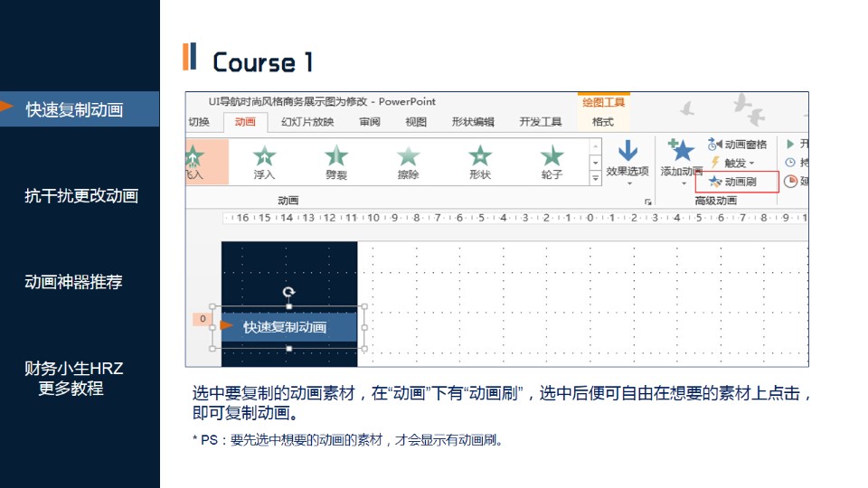This screenshot has width=868, height=488.
Task: Select the 浮入 (Float In) animation effect
Action: coord(264,163)
